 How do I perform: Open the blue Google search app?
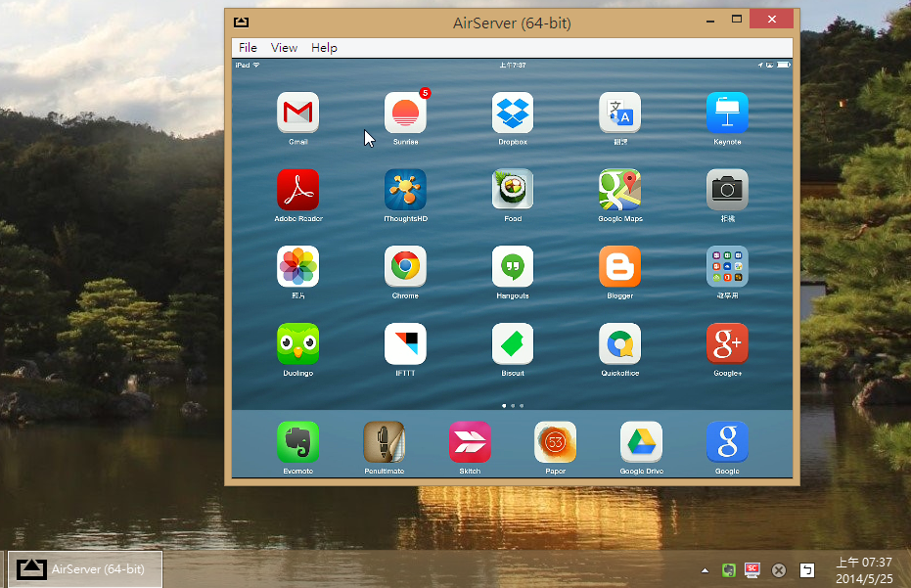[727, 442]
